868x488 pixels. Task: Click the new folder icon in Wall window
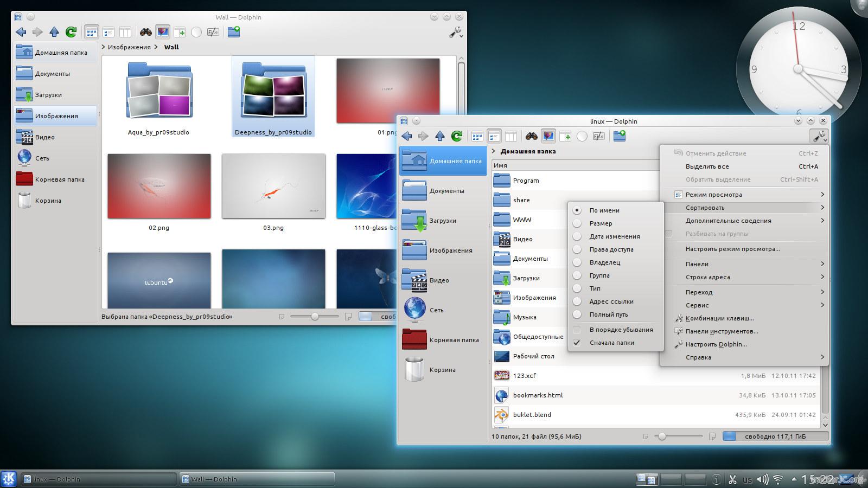coord(234,32)
